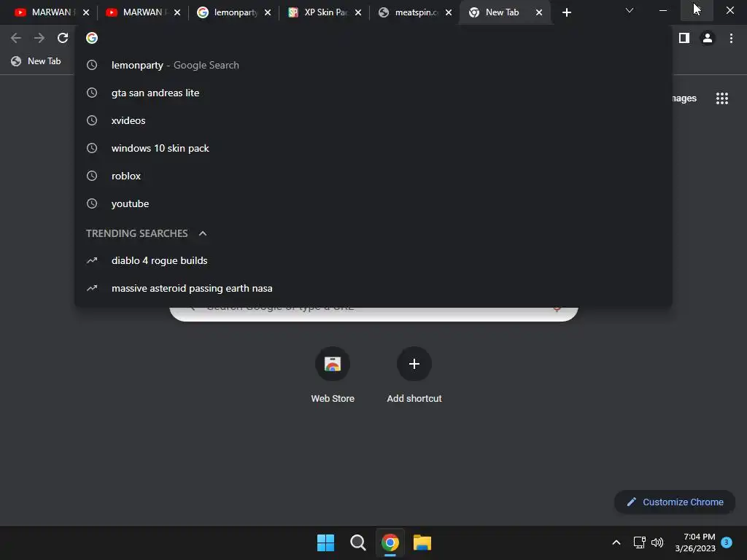Screen dimensions: 747x560
Task: Select the 'lemonparty - Google Search' suggestion
Action: 373,65
